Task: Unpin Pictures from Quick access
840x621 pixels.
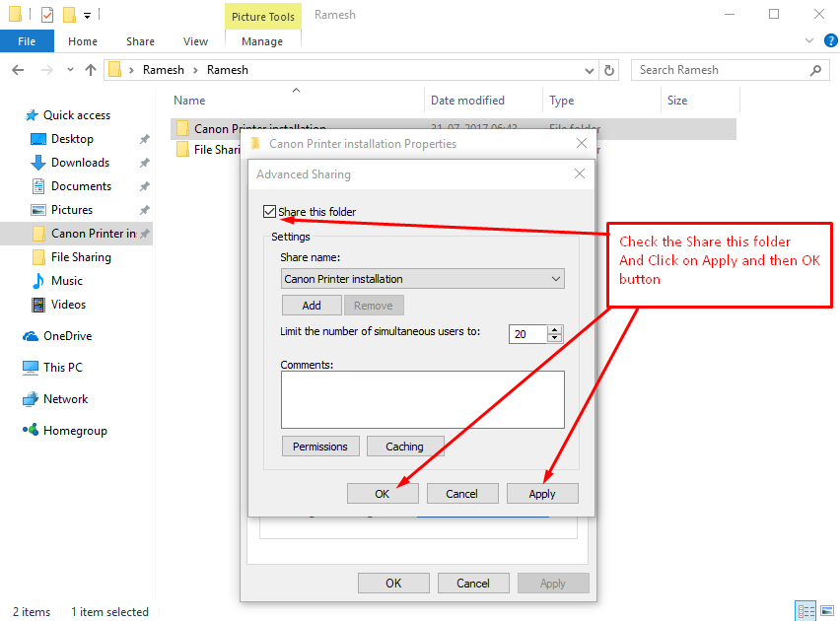Action: click(x=145, y=209)
